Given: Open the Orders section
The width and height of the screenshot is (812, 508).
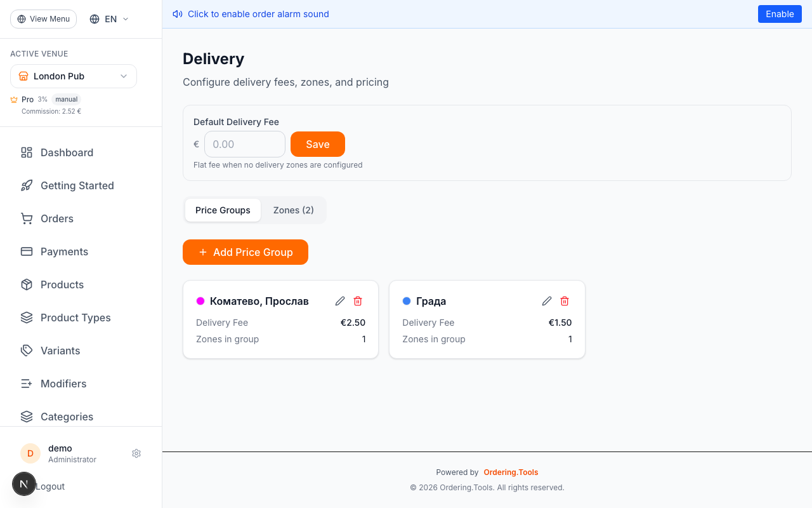Looking at the screenshot, I should (56, 218).
